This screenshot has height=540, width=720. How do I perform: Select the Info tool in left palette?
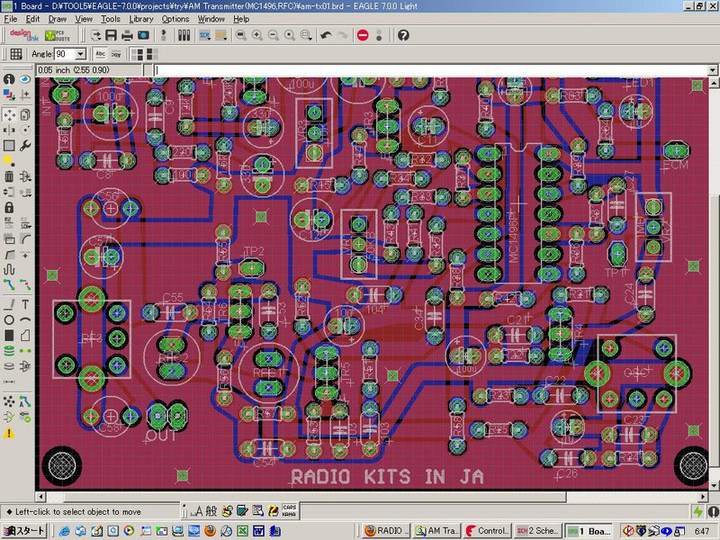(9, 79)
